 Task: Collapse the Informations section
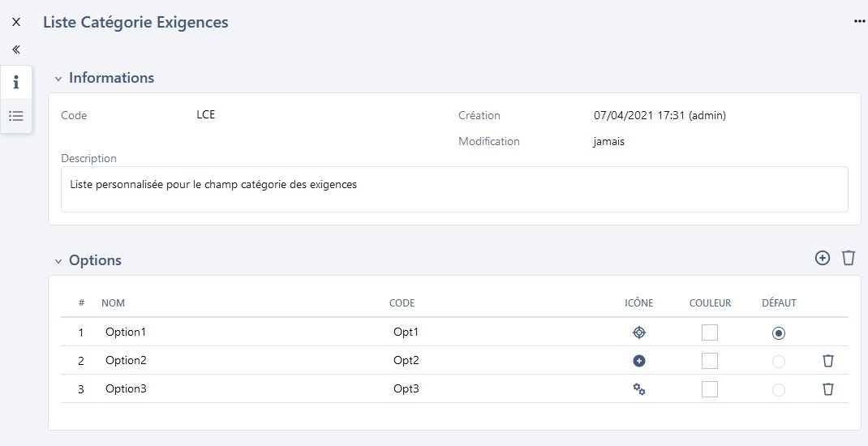tap(58, 79)
